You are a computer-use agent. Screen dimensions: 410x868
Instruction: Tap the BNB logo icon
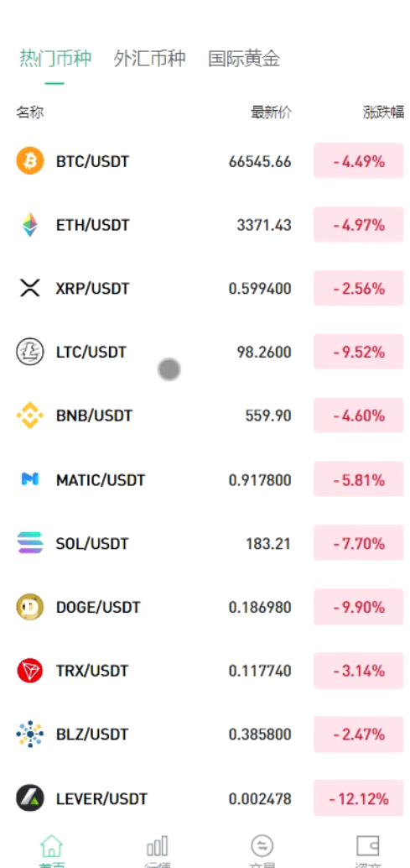point(30,416)
